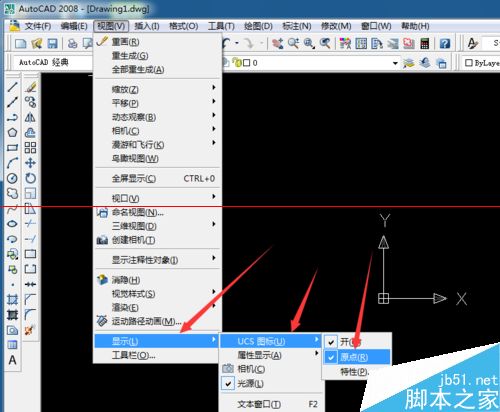The width and height of the screenshot is (500, 412).
Task: Select the Move tool
Action: (30, 163)
